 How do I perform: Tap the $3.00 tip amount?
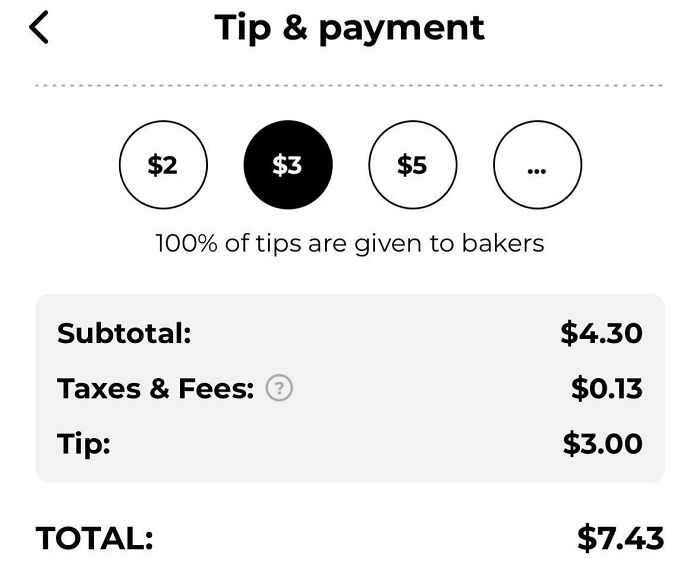(x=602, y=443)
